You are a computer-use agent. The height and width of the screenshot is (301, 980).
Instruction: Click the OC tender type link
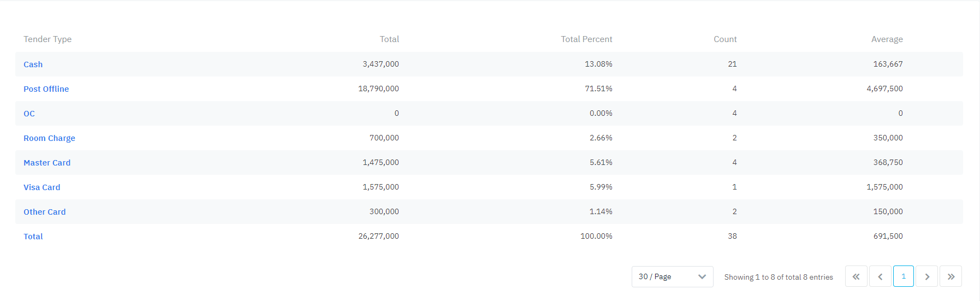(x=29, y=114)
